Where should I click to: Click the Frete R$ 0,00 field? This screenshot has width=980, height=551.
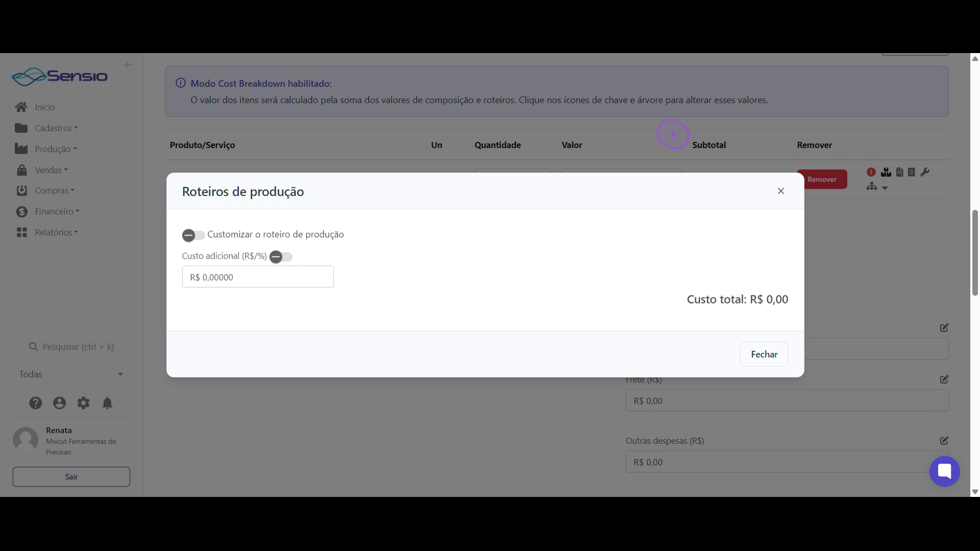click(787, 400)
